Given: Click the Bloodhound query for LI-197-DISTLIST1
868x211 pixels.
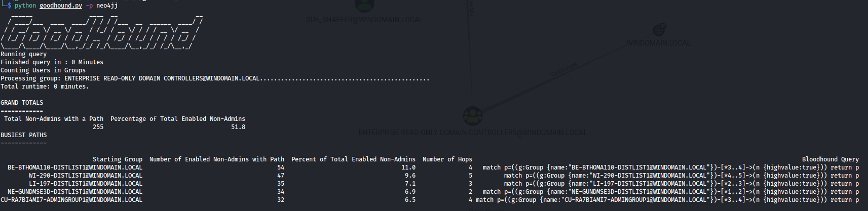Looking at the screenshot, I should click(x=682, y=184).
